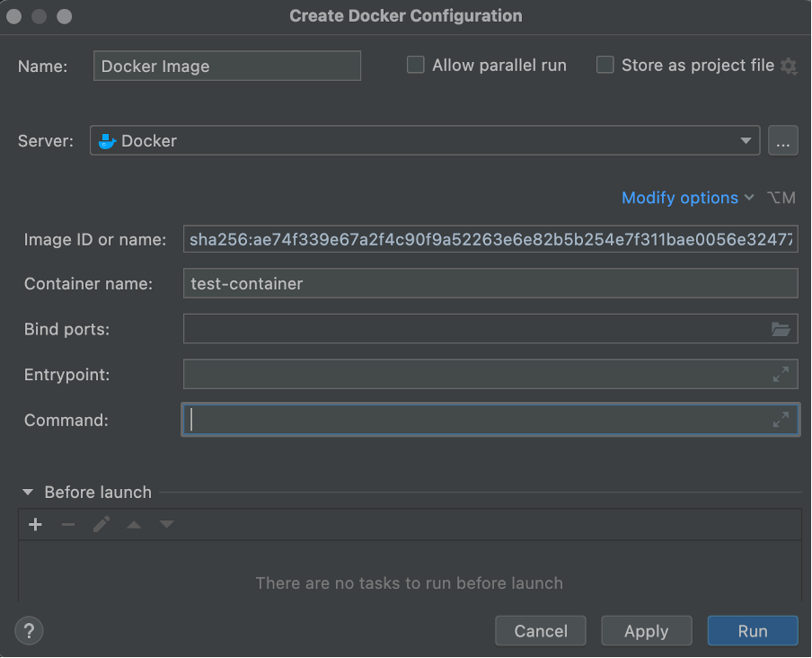Open the Modify options dropdown

pyautogui.click(x=687, y=198)
